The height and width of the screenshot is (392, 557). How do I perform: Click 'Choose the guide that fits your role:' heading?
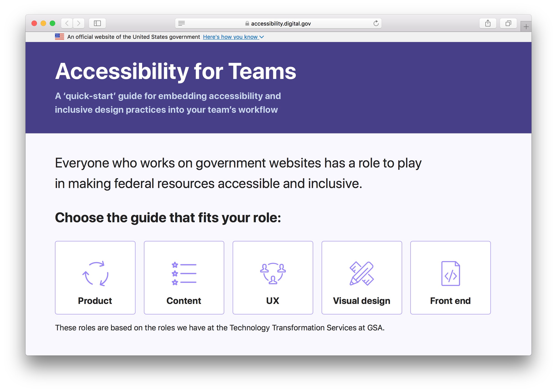point(168,217)
